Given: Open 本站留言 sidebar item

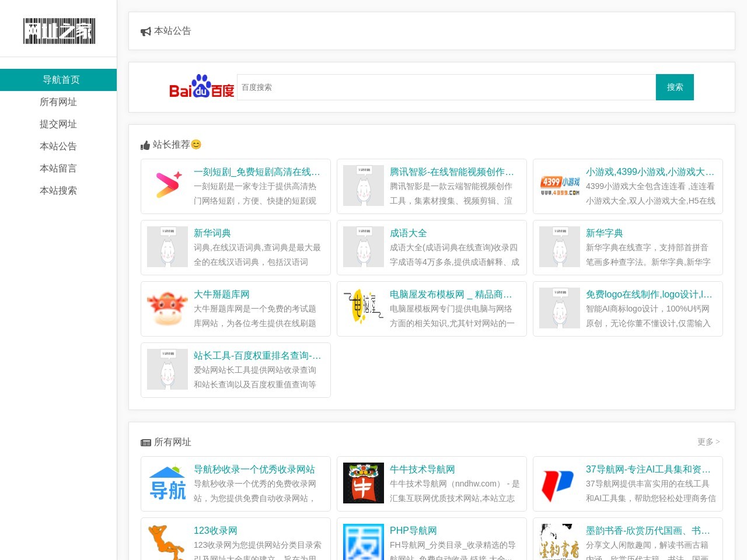Looking at the screenshot, I should coord(58,169).
